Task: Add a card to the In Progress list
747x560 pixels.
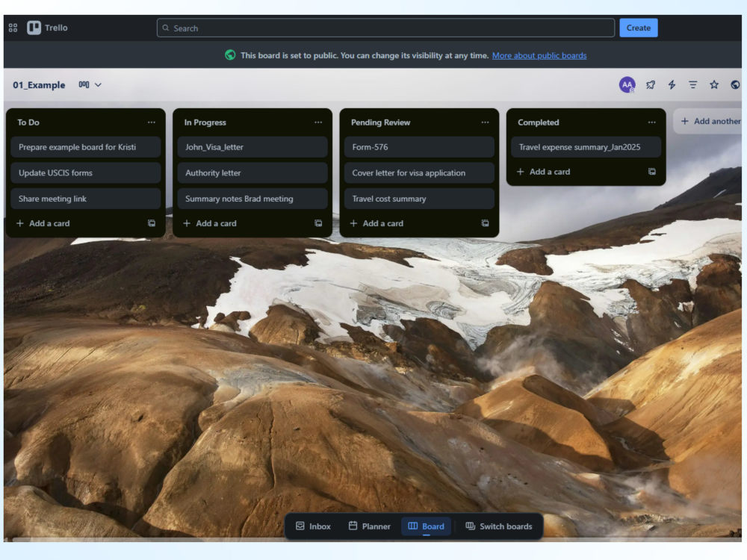Action: pos(210,223)
